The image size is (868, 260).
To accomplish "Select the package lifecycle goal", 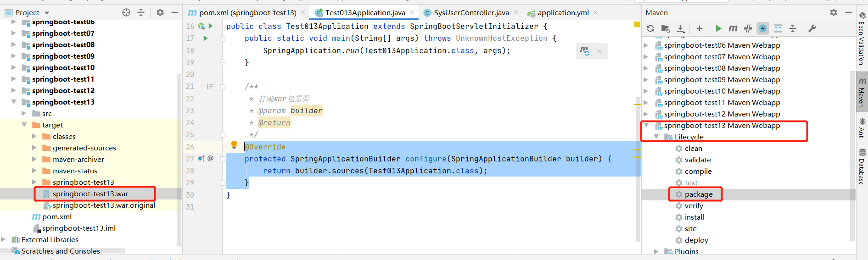I will 698,194.
